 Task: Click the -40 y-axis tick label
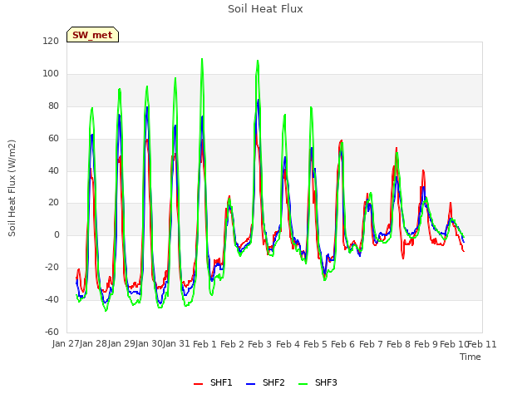[52, 299]
